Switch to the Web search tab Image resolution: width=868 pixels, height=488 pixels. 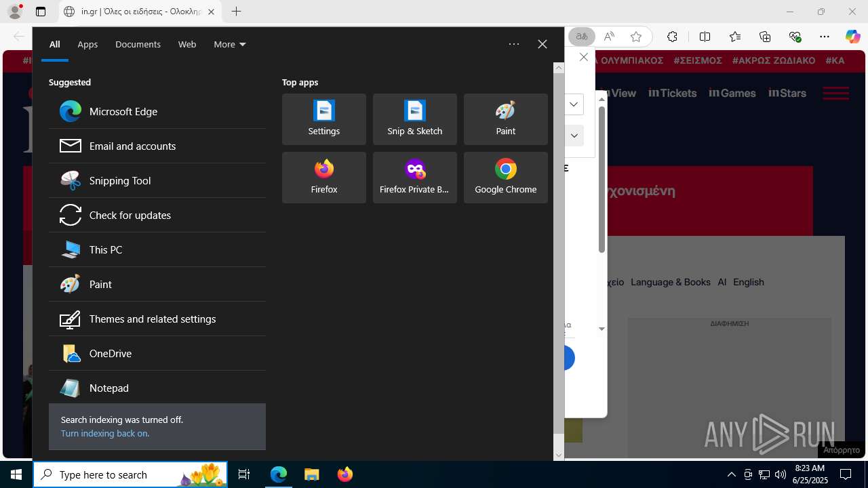pos(187,44)
